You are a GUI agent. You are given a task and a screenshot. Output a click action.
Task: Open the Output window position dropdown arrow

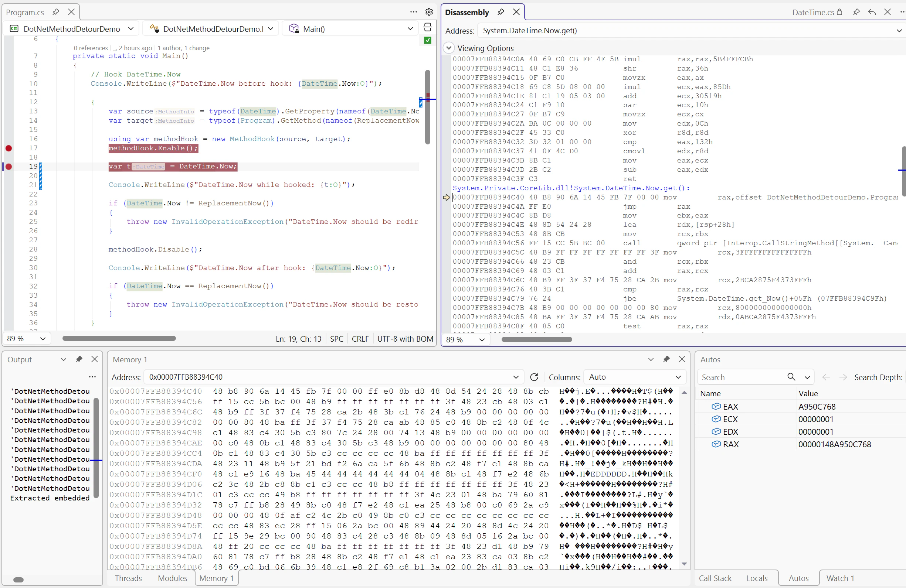click(x=64, y=359)
